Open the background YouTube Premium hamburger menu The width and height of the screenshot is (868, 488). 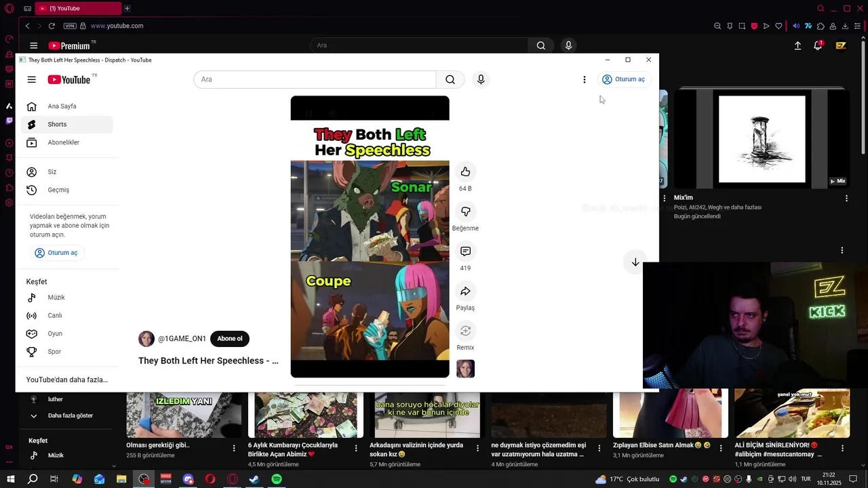[x=33, y=45]
